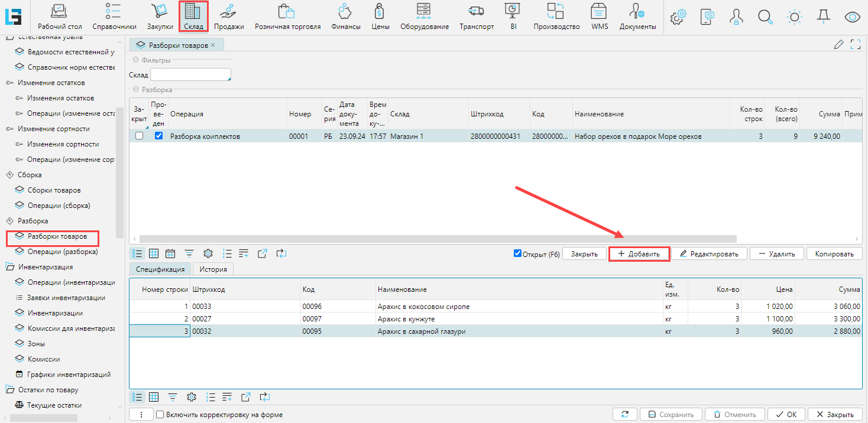Click the Добавить button

point(639,254)
